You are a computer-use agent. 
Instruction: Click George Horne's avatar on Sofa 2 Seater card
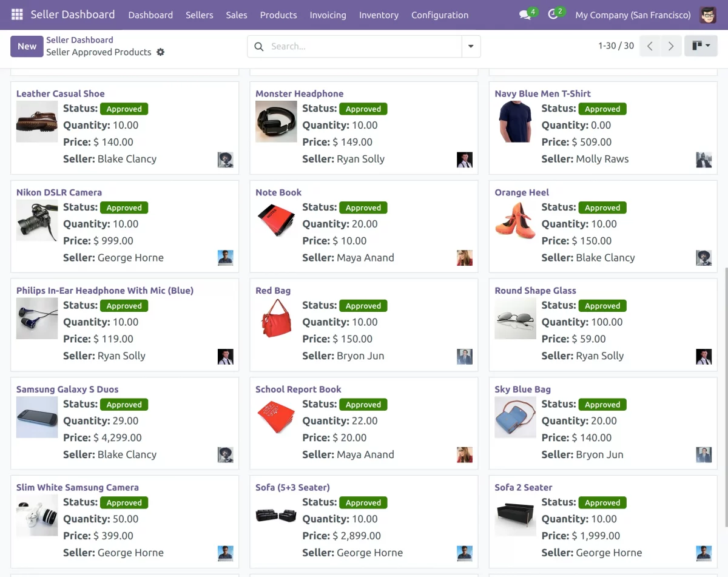704,553
